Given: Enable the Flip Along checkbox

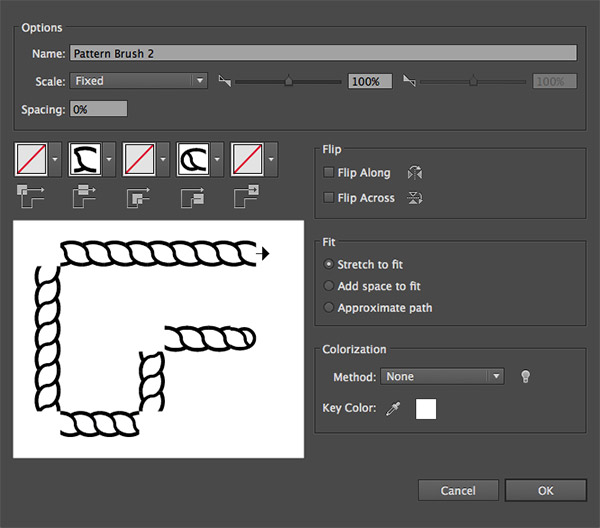Looking at the screenshot, I should coord(329,173).
